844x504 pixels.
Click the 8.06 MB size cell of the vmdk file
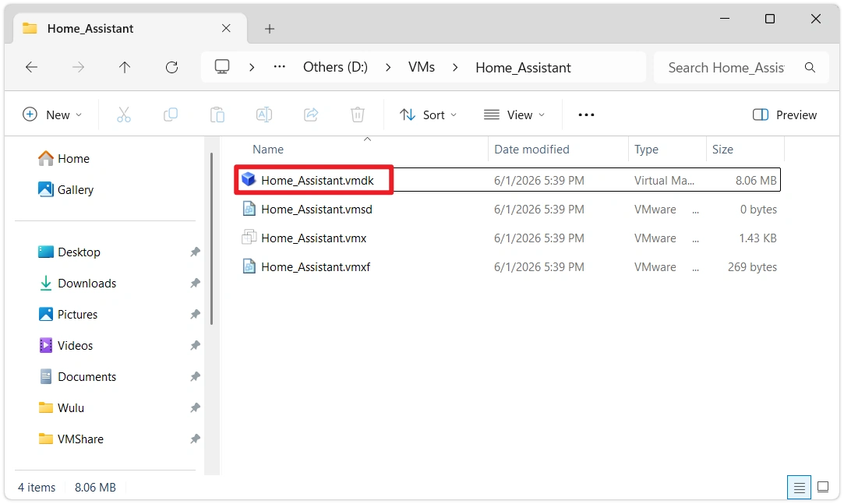tap(756, 181)
